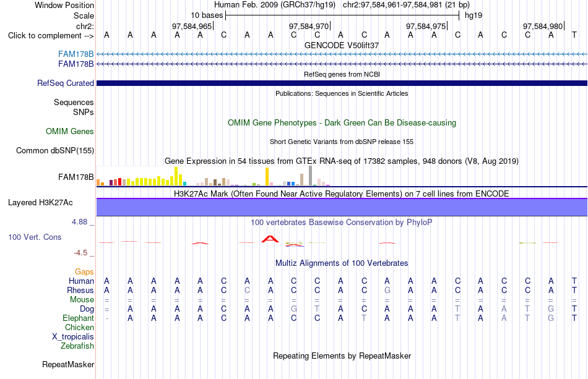Open 'Repeating Elements by RepeatMasker' title
The image size is (588, 379).
[342, 356]
